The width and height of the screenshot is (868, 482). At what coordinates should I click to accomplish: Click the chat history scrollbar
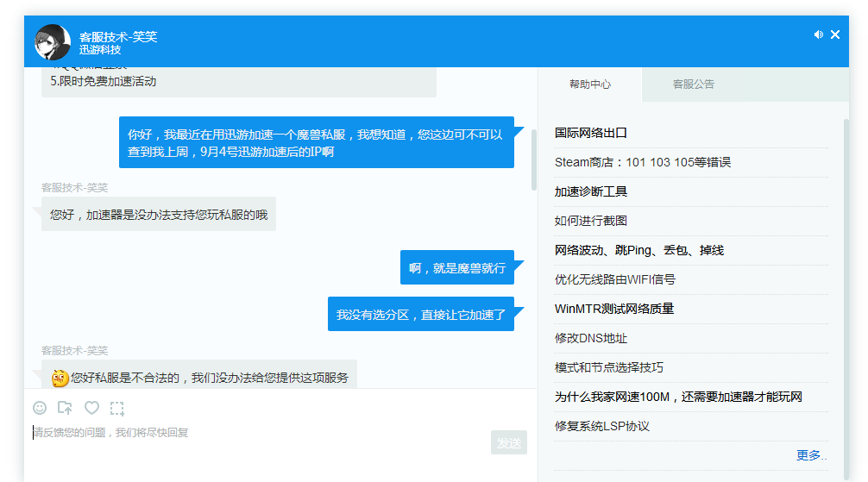click(x=534, y=160)
